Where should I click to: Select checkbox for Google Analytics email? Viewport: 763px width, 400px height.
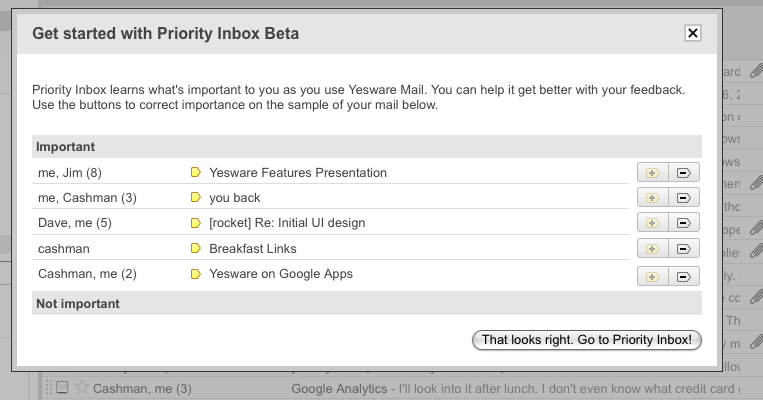(x=62, y=387)
